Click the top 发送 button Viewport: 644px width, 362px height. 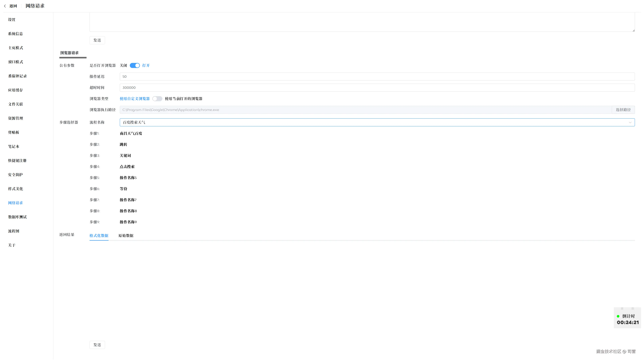point(97,40)
